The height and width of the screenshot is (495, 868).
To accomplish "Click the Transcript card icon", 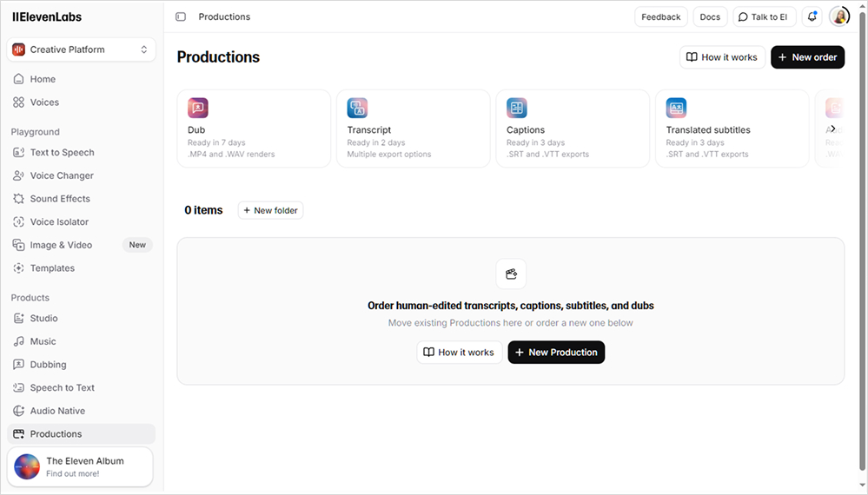I will (x=357, y=108).
